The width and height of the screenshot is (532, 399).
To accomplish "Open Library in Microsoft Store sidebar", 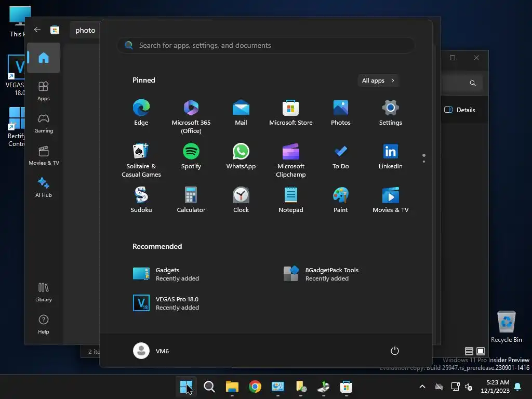I will tap(44, 292).
